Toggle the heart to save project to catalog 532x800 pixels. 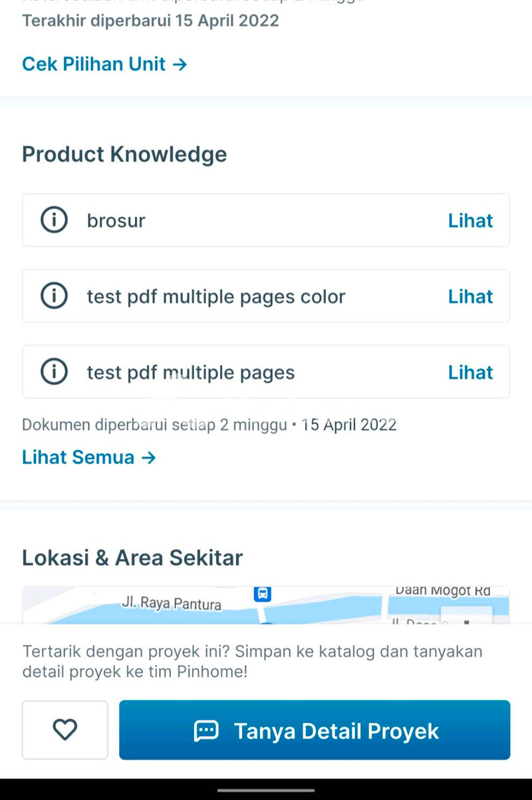(x=65, y=730)
